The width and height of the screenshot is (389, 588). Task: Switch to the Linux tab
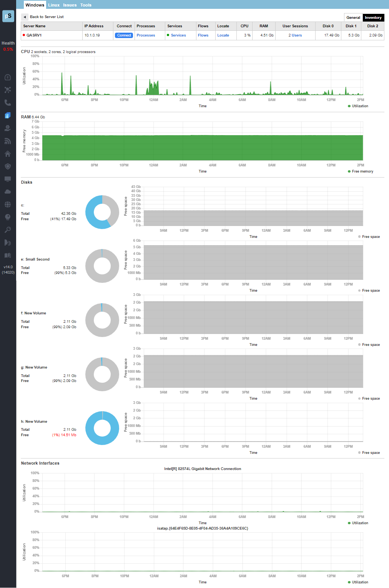54,5
